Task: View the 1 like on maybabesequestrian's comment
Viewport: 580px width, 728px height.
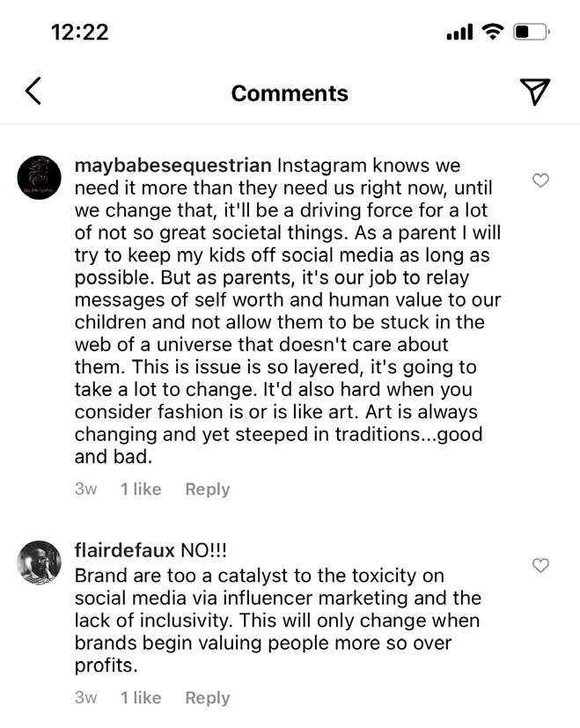Action: [x=141, y=489]
